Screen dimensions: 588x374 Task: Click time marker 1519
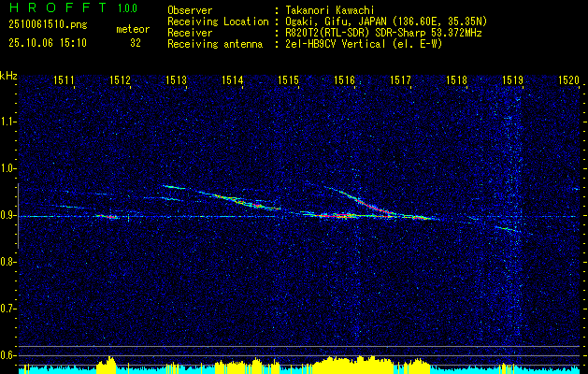pyautogui.click(x=512, y=79)
